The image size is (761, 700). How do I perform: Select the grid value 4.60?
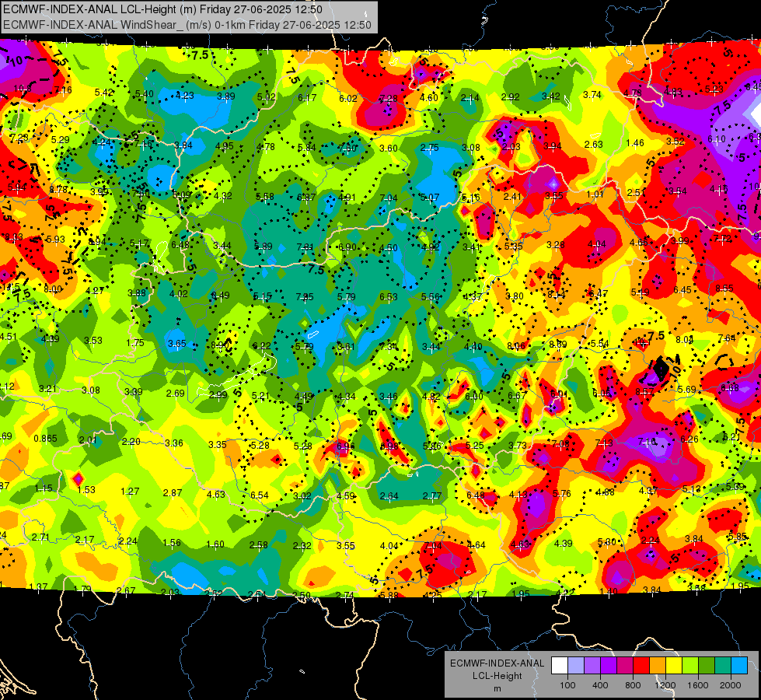pyautogui.click(x=429, y=98)
